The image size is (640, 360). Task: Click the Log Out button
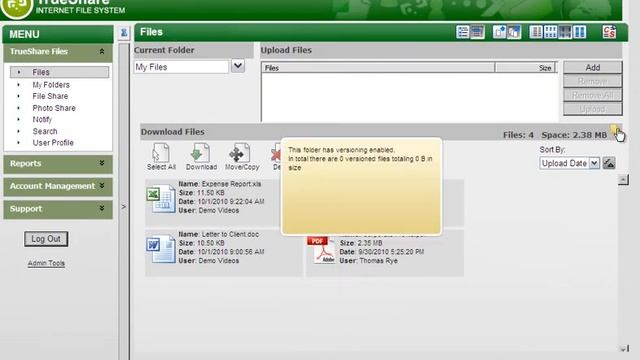(46, 239)
